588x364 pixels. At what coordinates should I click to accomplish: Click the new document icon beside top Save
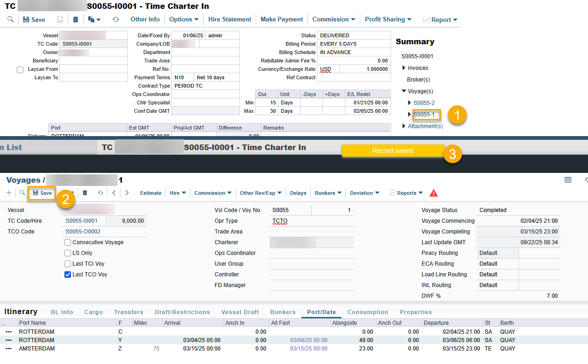(60, 20)
